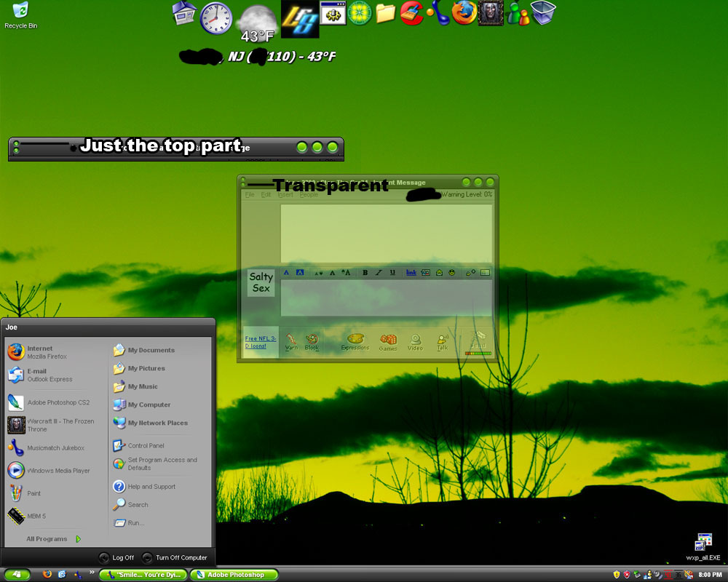Screen dimensions: 728x582
Task: Launch Adobe Photoshop CS2 from Start menu
Action: pos(49,402)
